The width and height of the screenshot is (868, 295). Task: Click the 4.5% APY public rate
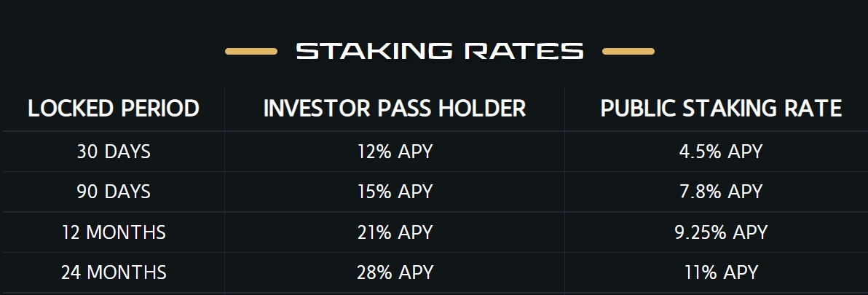click(x=722, y=152)
